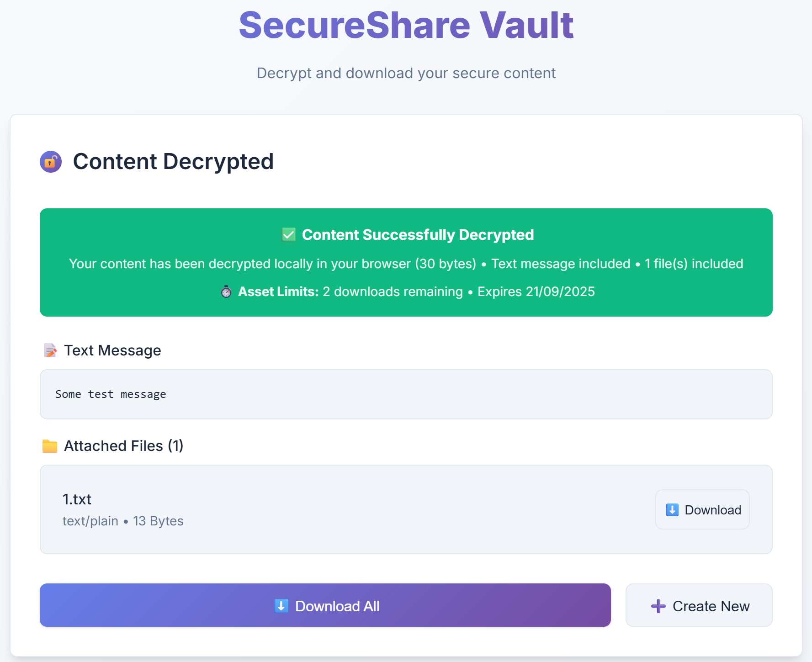Click the Attached Files (1) heading
The width and height of the screenshot is (812, 662).
click(123, 445)
